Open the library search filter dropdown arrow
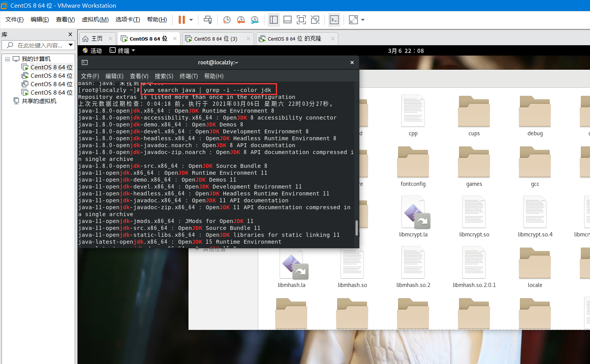The height and width of the screenshot is (364, 590). tap(70, 45)
